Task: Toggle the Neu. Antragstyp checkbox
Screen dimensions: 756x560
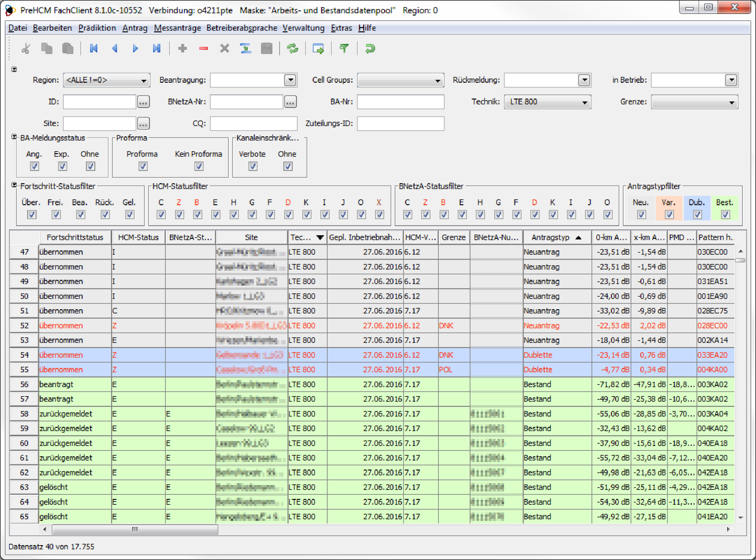Action: (641, 214)
